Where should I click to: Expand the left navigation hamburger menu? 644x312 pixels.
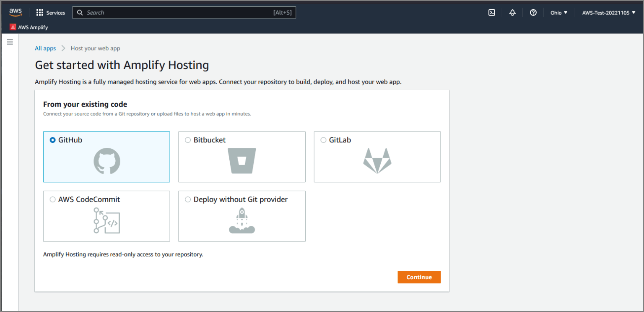coord(10,42)
